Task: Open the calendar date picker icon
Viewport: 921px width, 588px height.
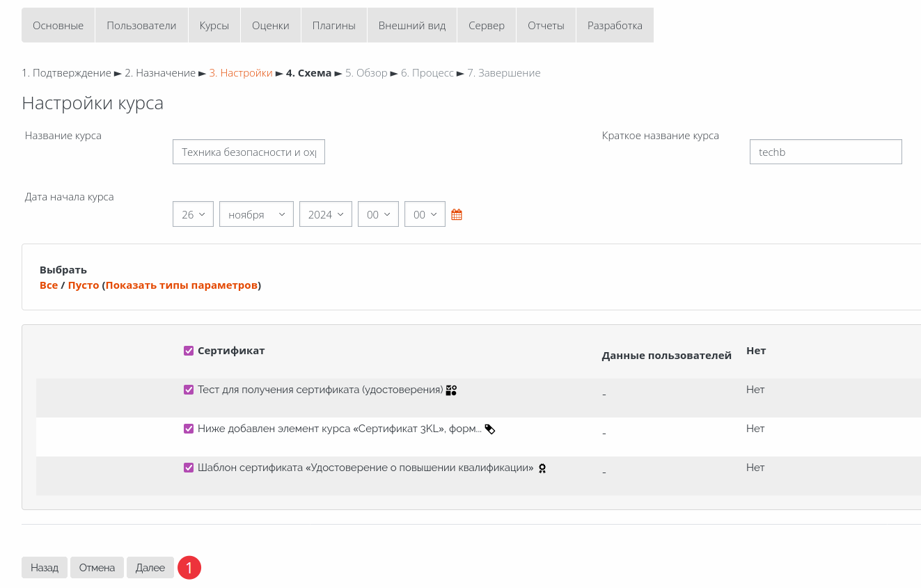Action: coord(457,214)
